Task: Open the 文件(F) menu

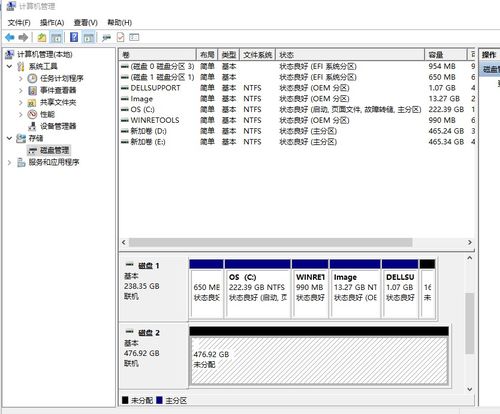Action: (x=19, y=23)
